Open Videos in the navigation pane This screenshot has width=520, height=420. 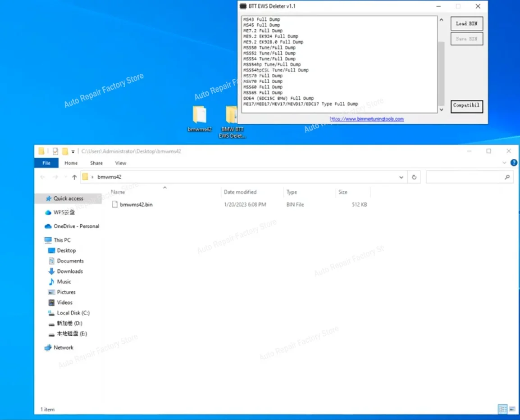click(x=64, y=303)
